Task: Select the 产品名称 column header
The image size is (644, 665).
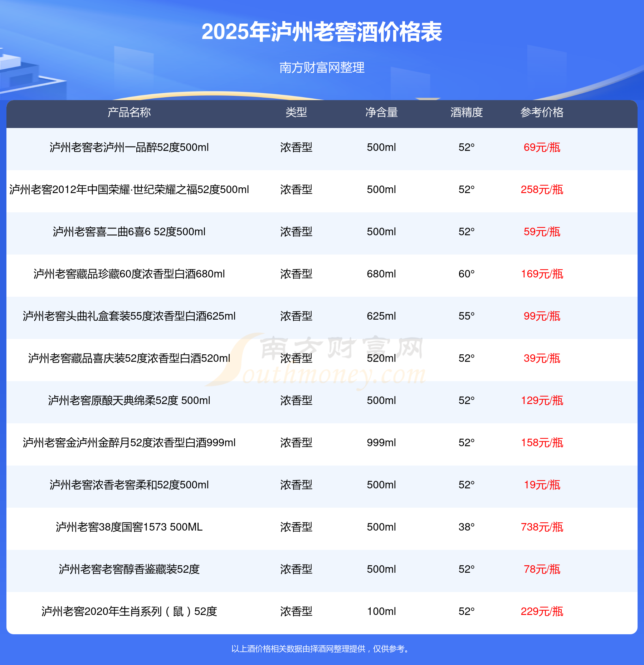Action: pos(129,112)
